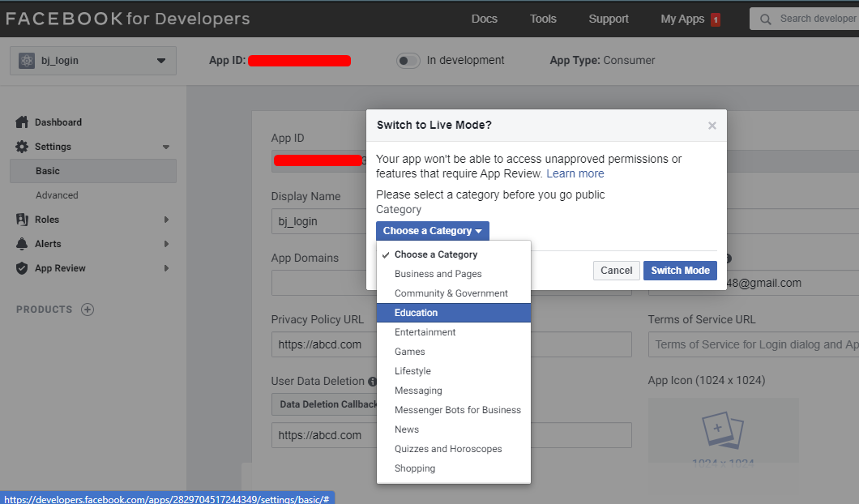Viewport: 859px width, 504px height.
Task: Click the FACEBOOK for Developers logo
Action: (x=127, y=18)
